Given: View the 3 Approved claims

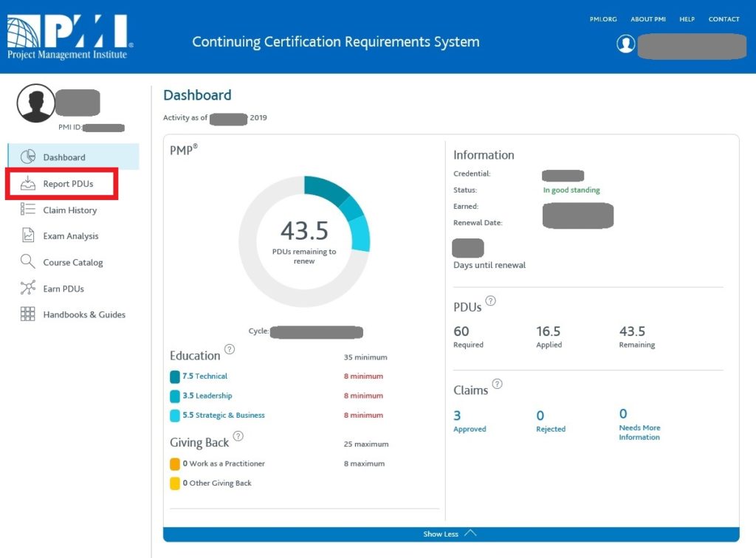Looking at the screenshot, I should [x=470, y=421].
